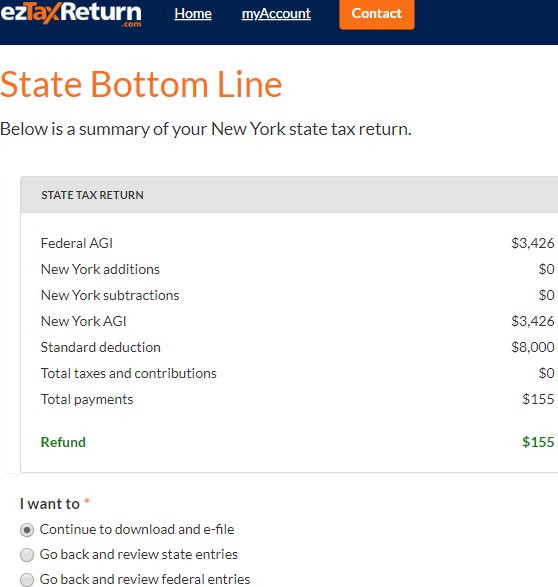
Task: Click the Continue to download and e-file text
Action: coord(137,529)
